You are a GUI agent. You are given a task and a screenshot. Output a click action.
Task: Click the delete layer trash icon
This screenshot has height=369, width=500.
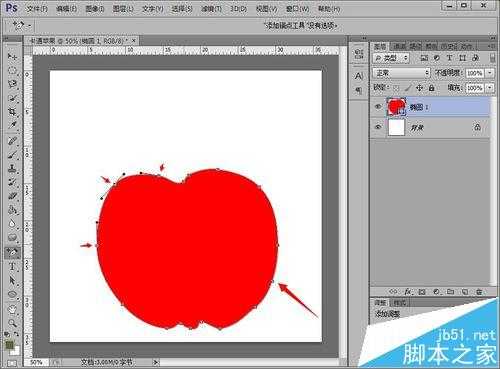479,292
